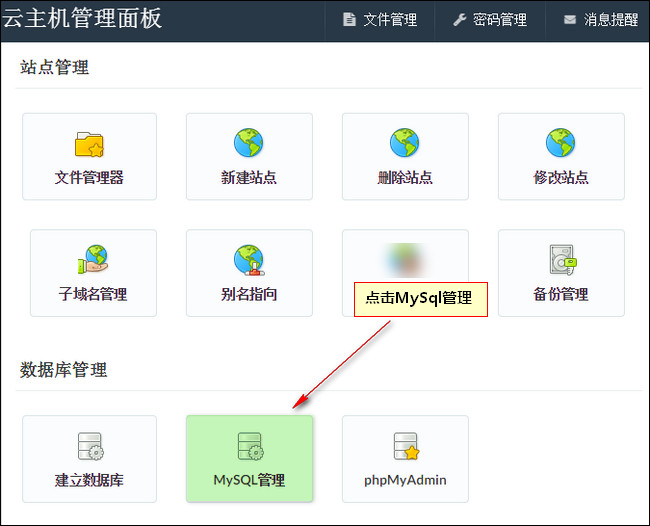Click the wrench icon beside 密码管理
Screen dimensions: 650x526
460,20
